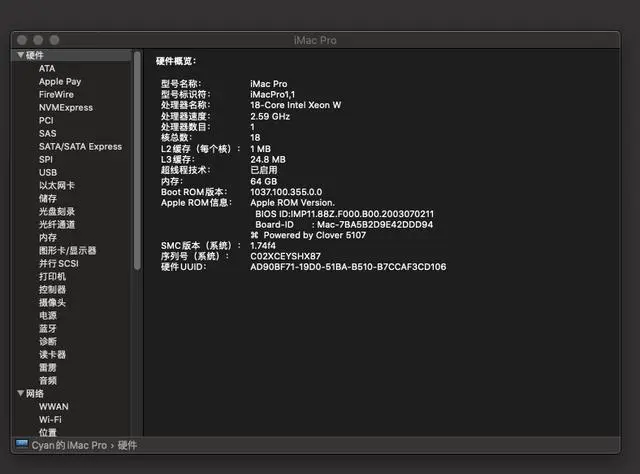Select 电源 in the sidebar
Image resolution: width=640 pixels, height=474 pixels.
pos(48,316)
